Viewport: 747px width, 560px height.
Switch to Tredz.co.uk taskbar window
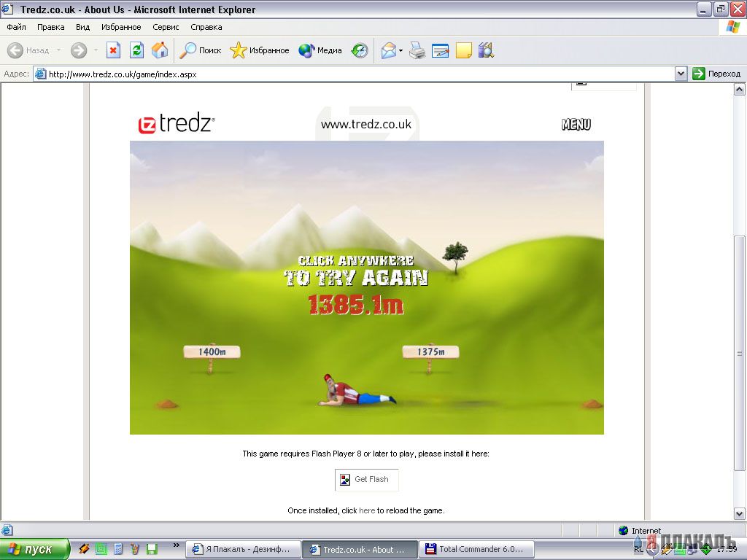click(x=360, y=549)
